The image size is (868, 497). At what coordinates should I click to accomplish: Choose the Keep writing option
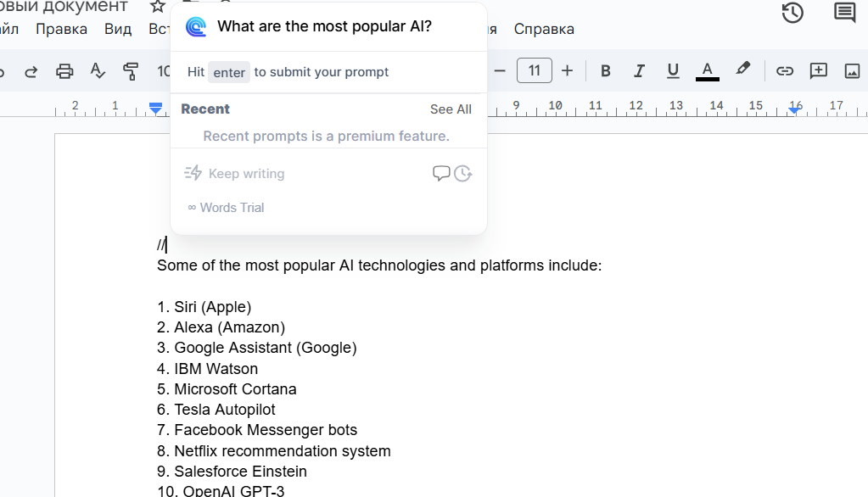[x=234, y=174]
